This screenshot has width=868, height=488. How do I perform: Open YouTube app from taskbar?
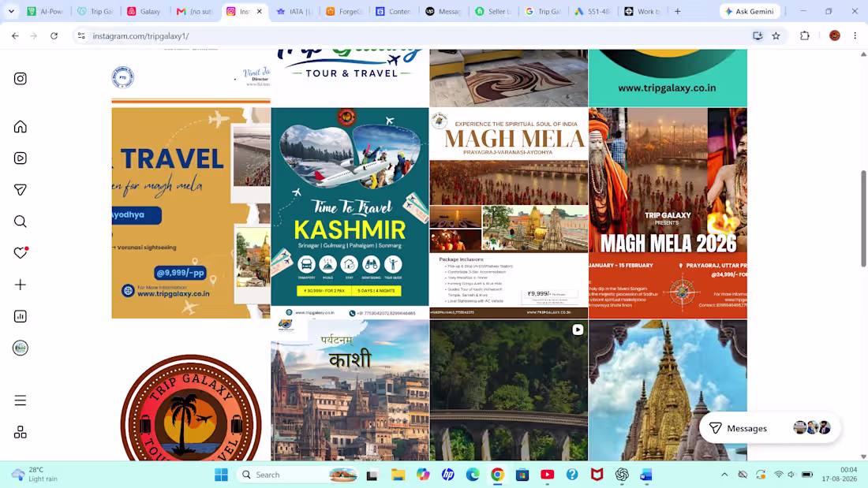point(548,475)
